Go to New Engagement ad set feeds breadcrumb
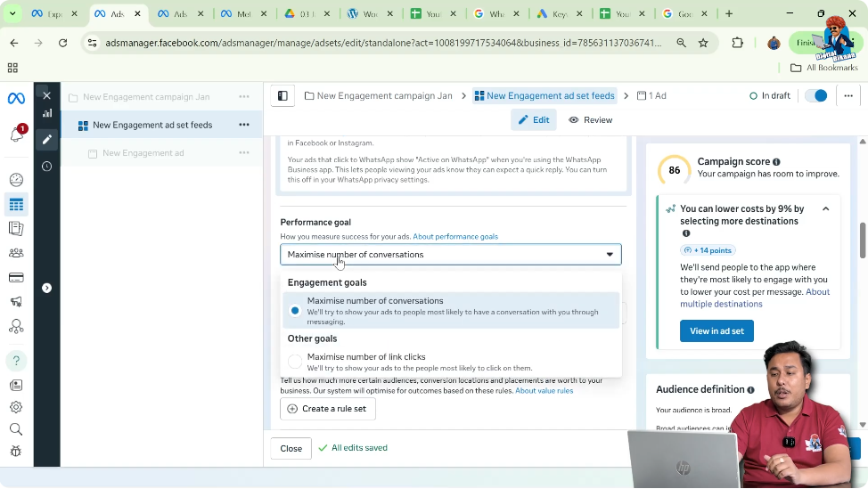This screenshot has width=868, height=489. point(545,95)
